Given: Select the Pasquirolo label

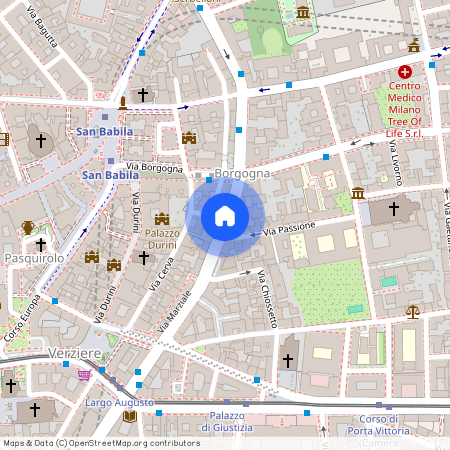Looking at the screenshot, I should coord(34,258).
